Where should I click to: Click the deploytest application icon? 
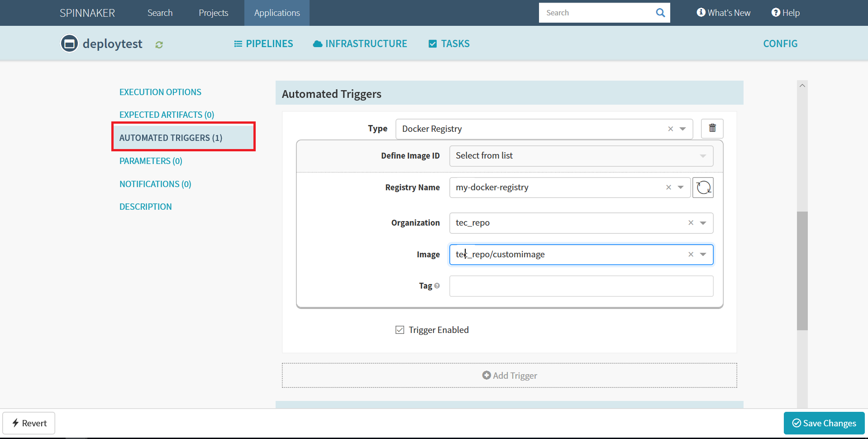click(x=69, y=43)
